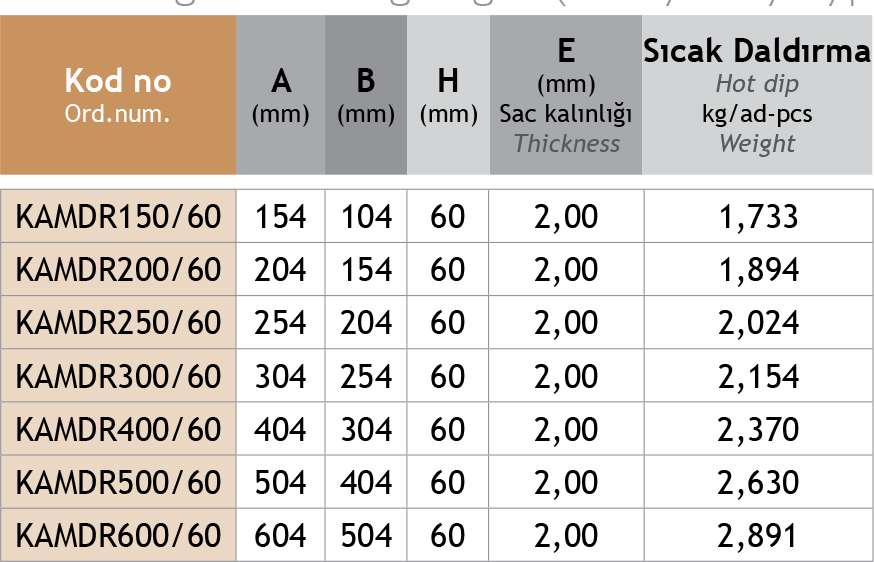874x562 pixels.
Task: Select the H (mm) column header
Action: pos(448,95)
